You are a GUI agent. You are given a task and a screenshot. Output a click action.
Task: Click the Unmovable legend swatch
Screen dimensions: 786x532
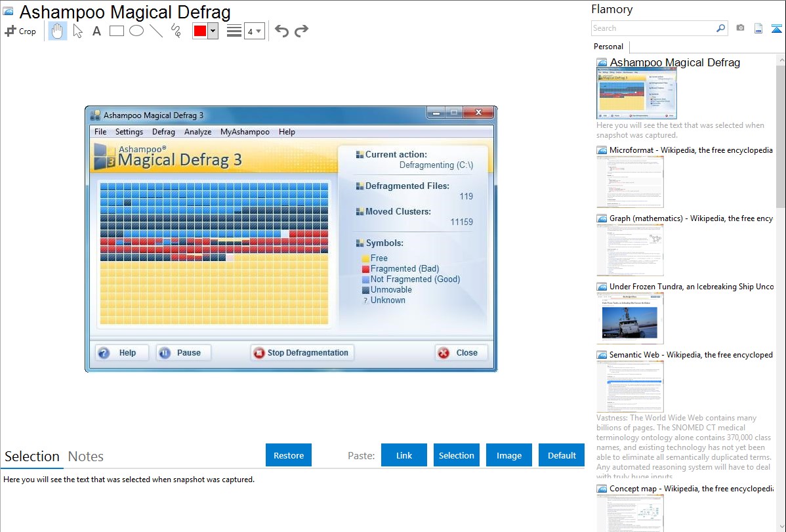pyautogui.click(x=365, y=291)
